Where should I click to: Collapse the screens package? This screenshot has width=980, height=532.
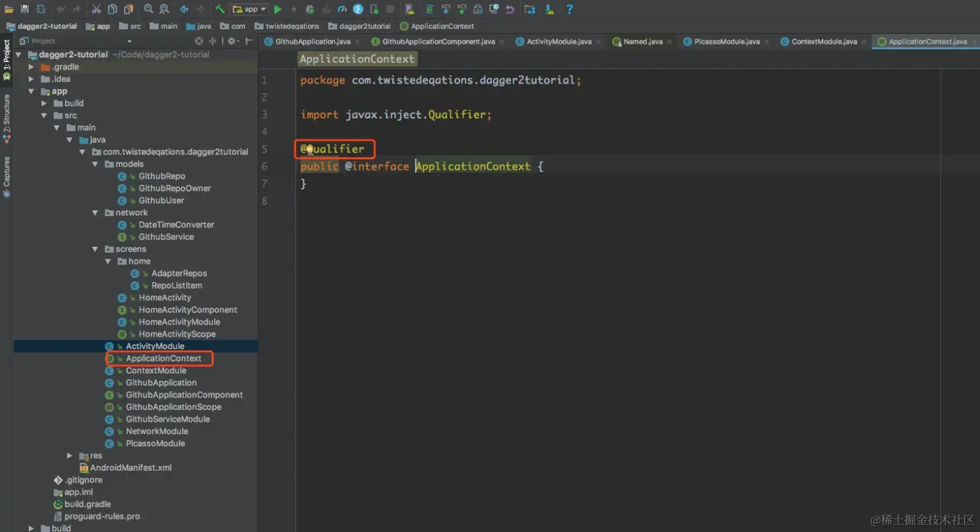tap(95, 249)
